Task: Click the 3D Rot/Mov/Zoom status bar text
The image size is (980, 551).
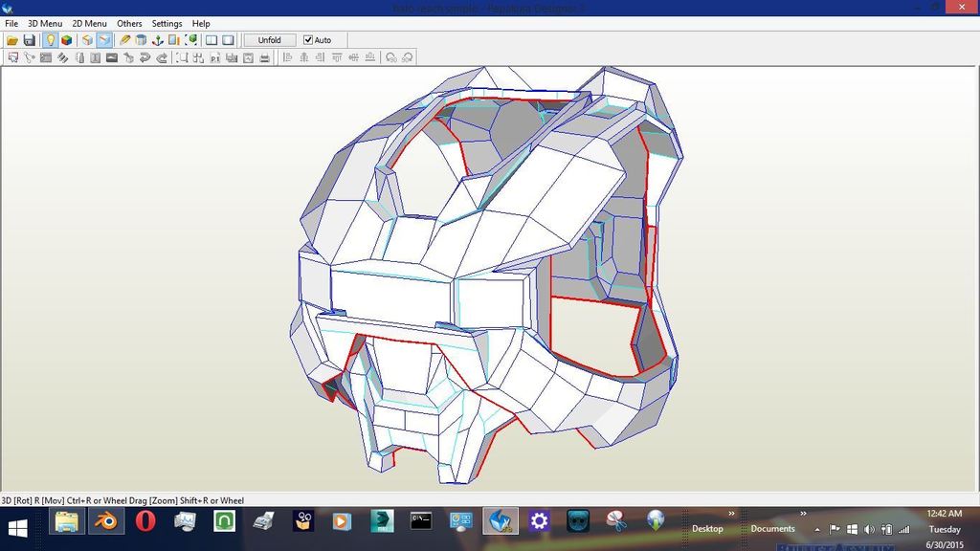Action: [122, 500]
